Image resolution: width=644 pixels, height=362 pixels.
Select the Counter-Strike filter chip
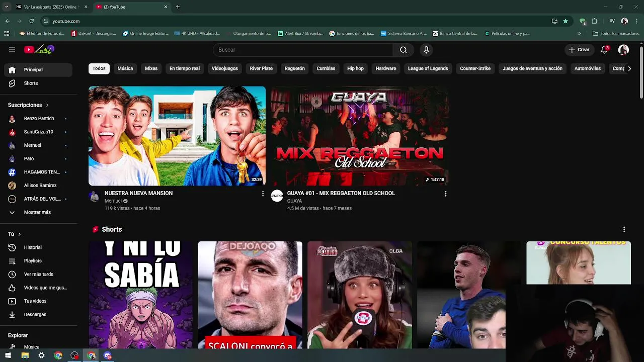coord(475,68)
